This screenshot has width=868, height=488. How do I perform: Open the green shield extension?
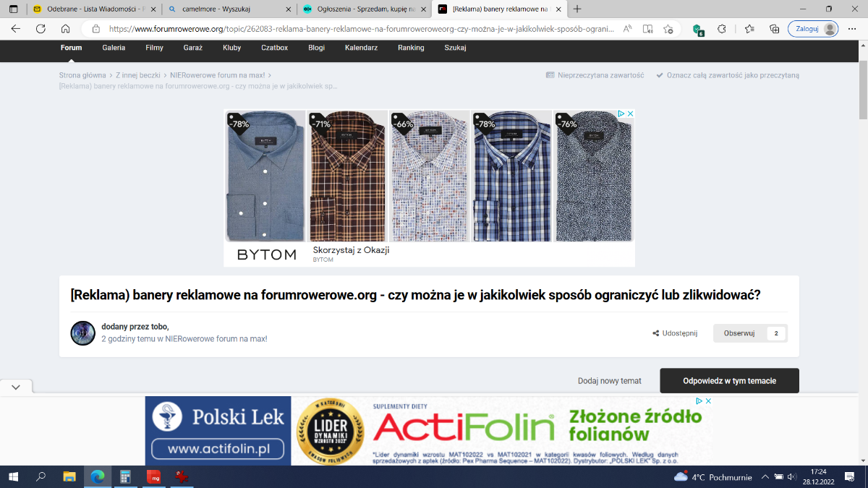coord(698,29)
